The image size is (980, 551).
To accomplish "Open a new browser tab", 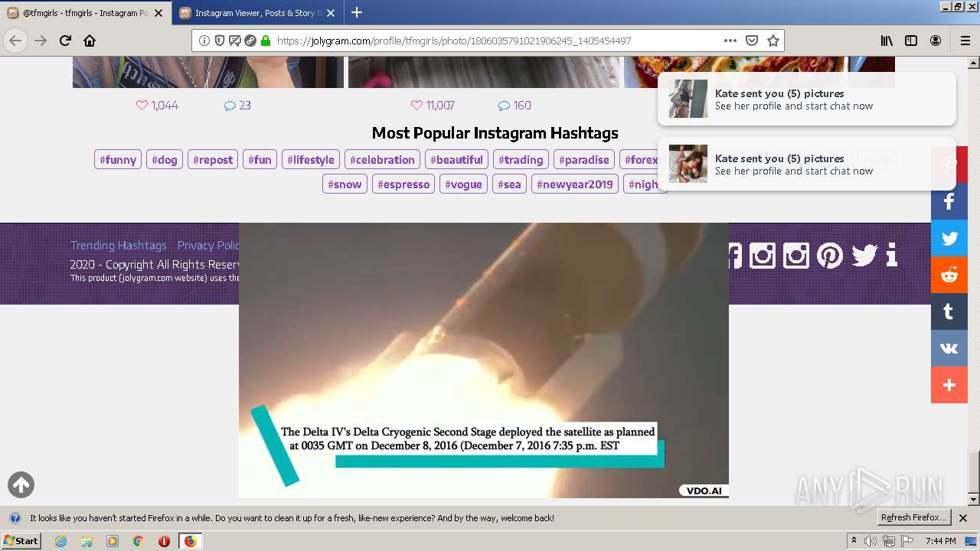I will (357, 13).
